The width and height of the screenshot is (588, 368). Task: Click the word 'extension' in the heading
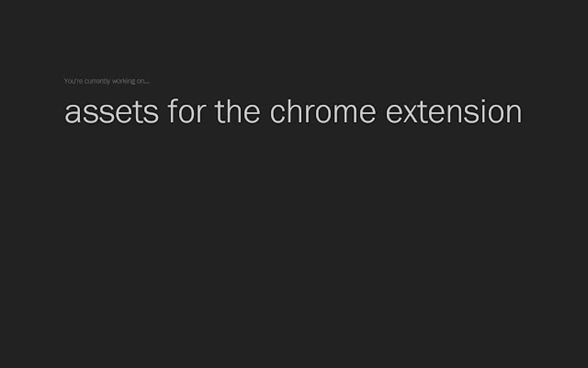[x=454, y=112]
